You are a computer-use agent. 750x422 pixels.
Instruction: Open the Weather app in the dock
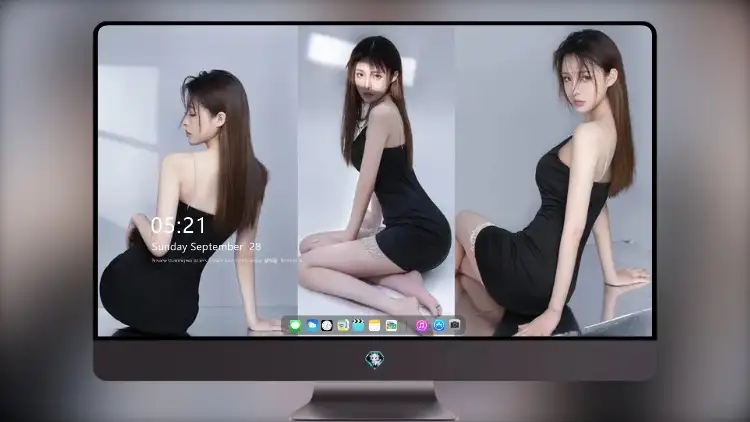click(311, 326)
